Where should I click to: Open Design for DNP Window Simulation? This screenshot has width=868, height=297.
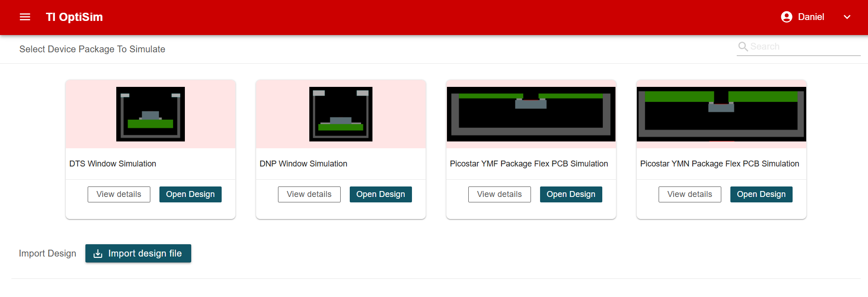pos(381,194)
